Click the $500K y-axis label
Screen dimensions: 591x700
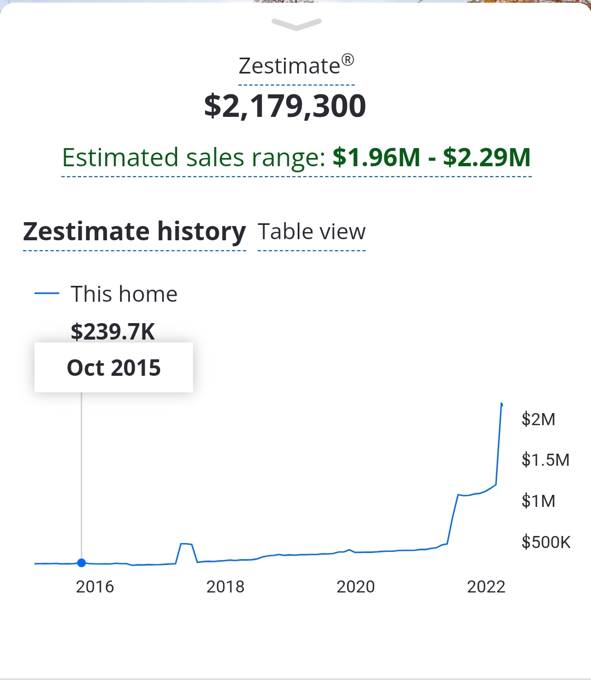(x=546, y=542)
